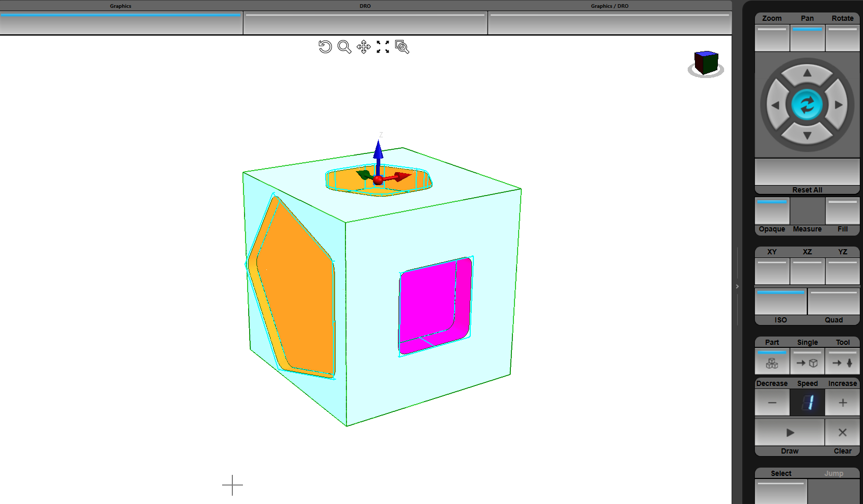
Task: Enable the Rotate mouse mode
Action: 842,38
